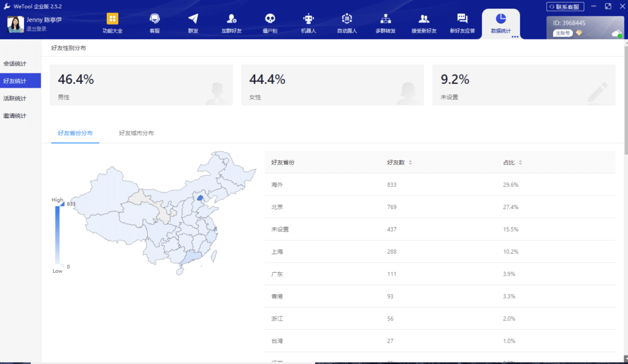Click the 288 friend count cell
Image resolution: width=628 pixels, height=364 pixels.
(x=392, y=252)
